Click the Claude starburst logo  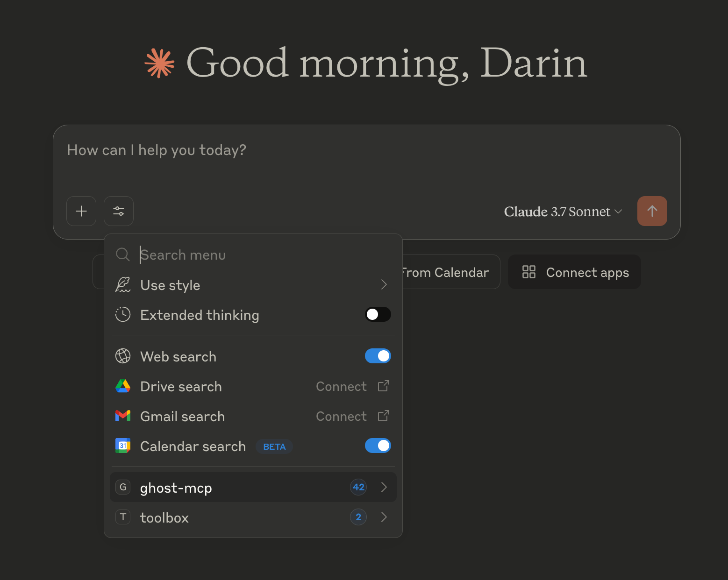pyautogui.click(x=160, y=63)
